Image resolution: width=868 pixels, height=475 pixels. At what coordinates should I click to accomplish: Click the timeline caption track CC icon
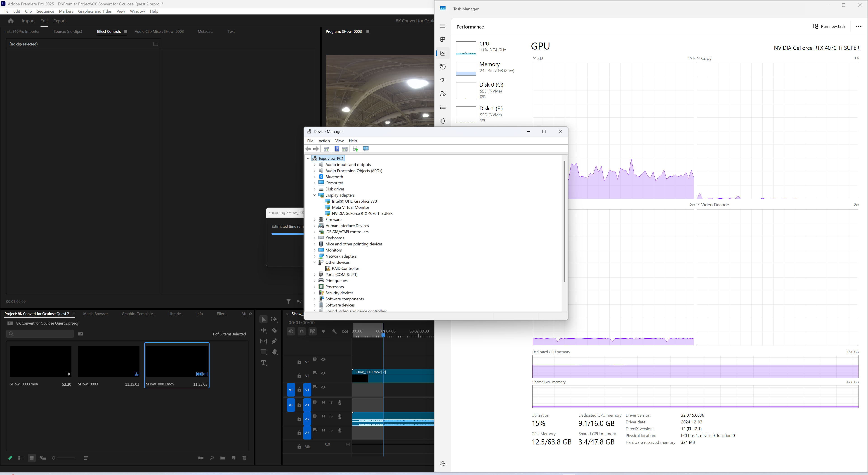click(x=345, y=331)
